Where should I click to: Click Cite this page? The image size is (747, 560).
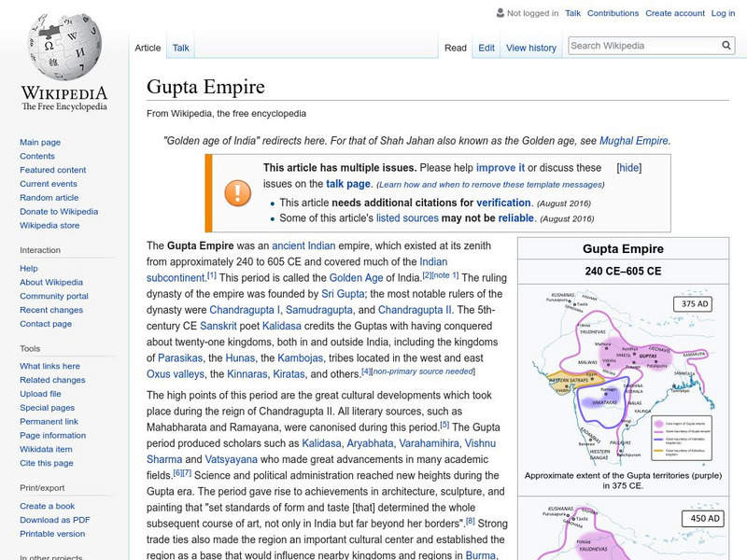(x=46, y=462)
